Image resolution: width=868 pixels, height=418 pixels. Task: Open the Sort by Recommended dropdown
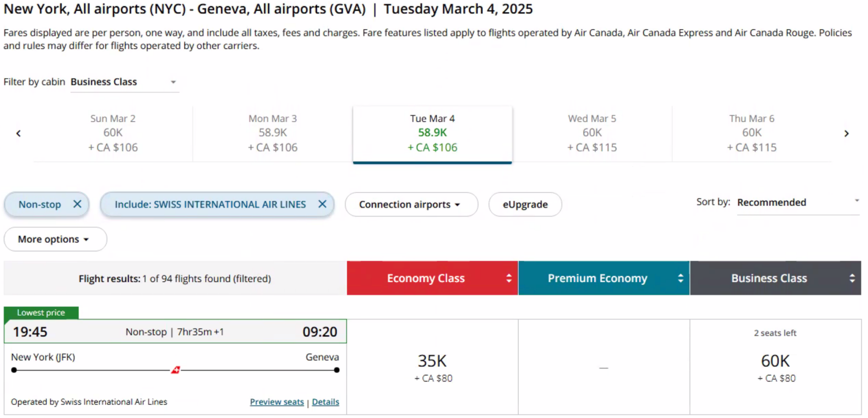point(797,203)
